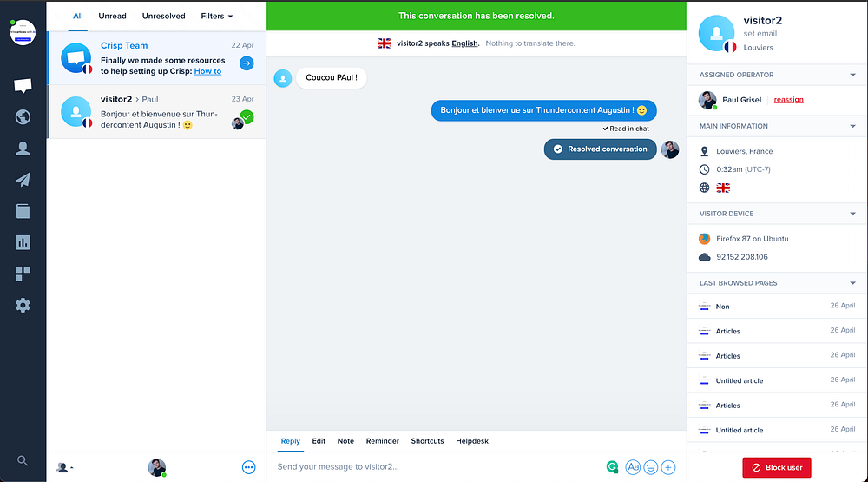Open the Helpdesk book icon in sidebar
The image size is (868, 482).
tap(23, 211)
